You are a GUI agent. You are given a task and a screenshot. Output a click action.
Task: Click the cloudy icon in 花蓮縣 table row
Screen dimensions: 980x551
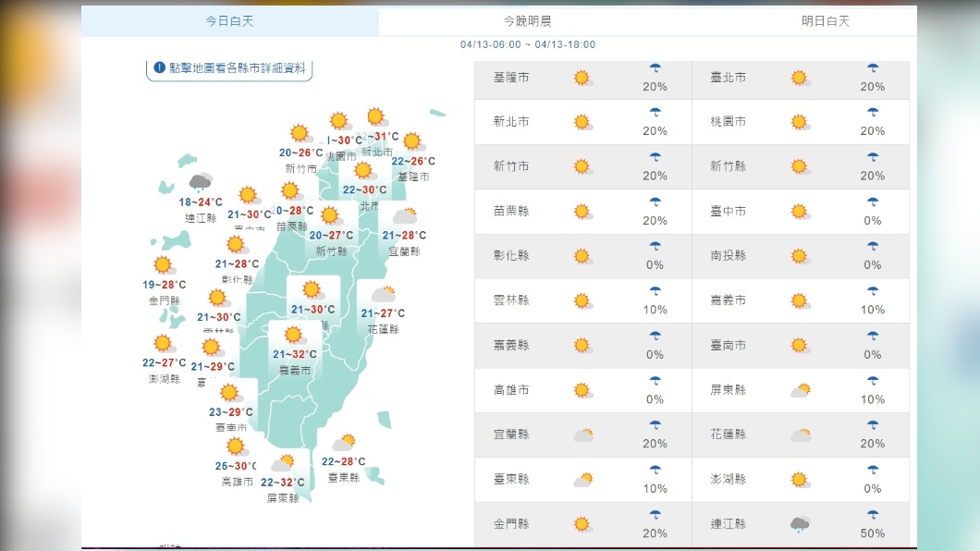coord(800,435)
